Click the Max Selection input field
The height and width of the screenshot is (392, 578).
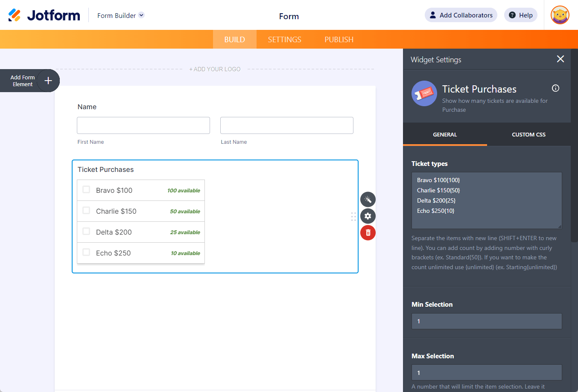(x=487, y=372)
